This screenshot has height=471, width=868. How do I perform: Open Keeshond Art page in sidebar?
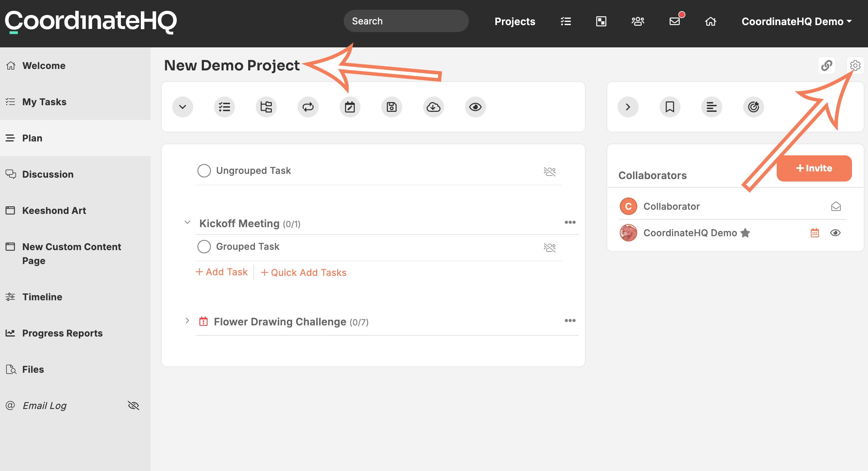(x=75, y=210)
